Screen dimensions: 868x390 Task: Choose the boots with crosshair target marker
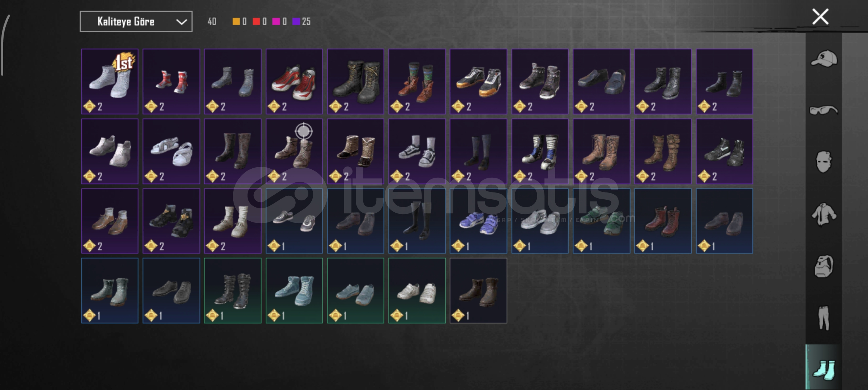[294, 151]
